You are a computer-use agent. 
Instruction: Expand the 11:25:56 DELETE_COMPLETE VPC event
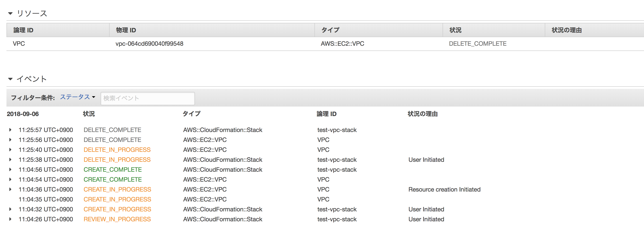10,140
